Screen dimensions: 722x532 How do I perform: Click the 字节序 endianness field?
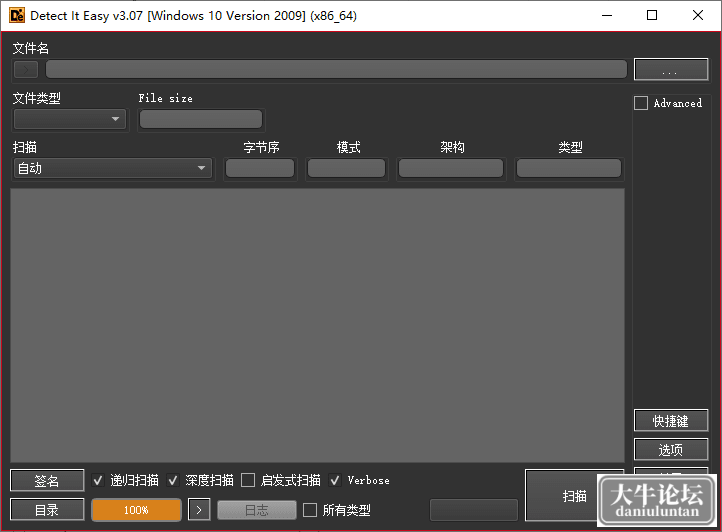[260, 168]
